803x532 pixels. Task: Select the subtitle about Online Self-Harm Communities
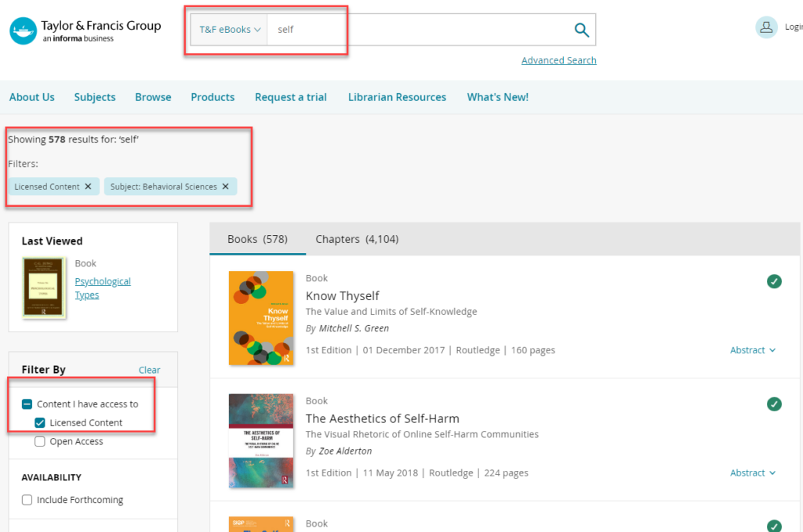422,434
